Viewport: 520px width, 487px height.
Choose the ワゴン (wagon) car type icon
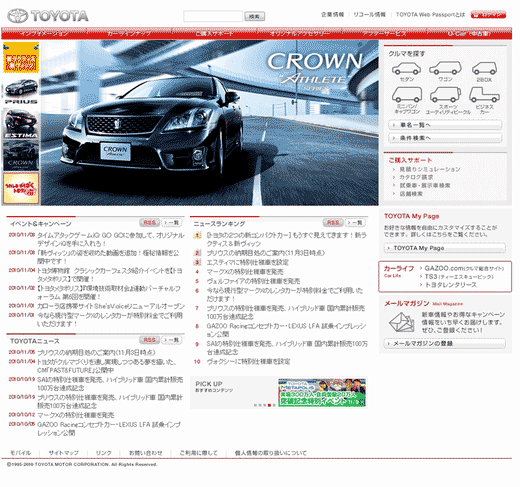click(445, 68)
